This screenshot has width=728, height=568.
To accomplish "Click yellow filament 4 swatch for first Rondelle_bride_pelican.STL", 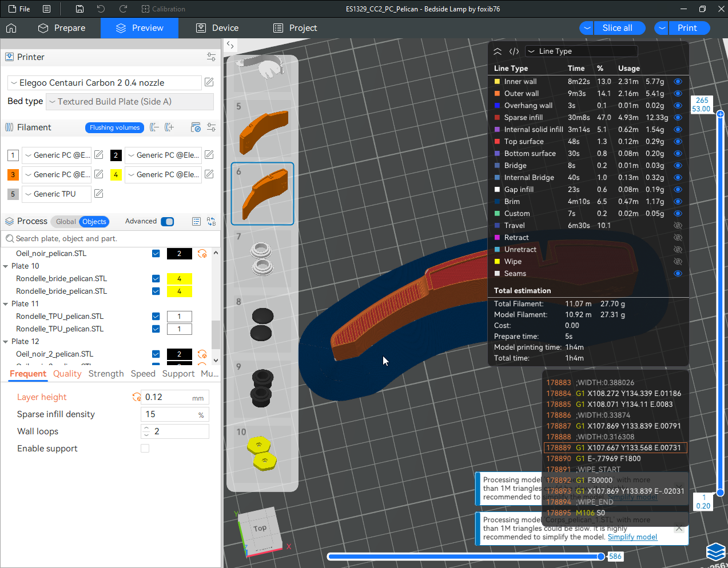I will tap(179, 279).
